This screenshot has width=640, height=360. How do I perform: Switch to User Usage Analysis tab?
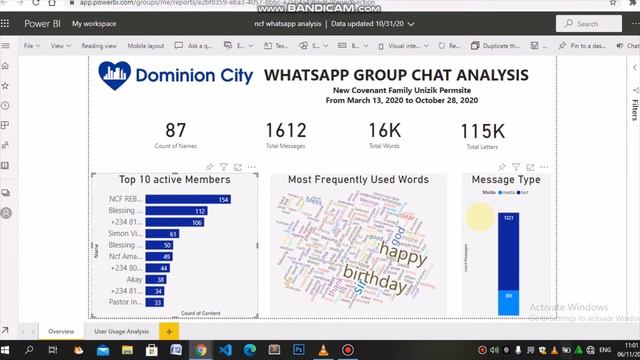(x=122, y=331)
